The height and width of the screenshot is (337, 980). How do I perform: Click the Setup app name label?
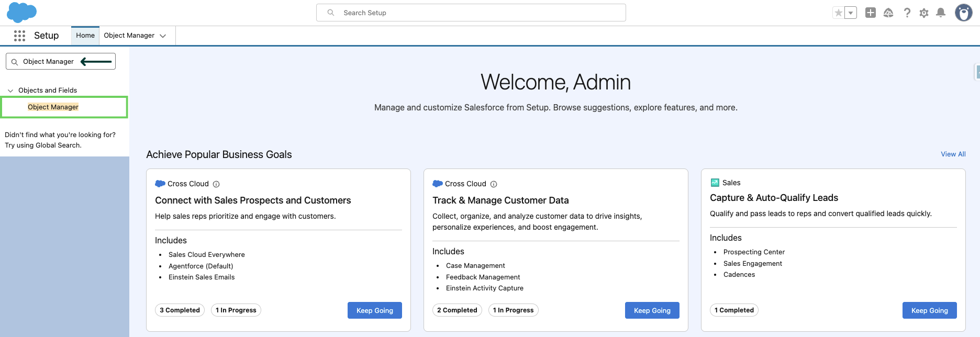coord(47,36)
